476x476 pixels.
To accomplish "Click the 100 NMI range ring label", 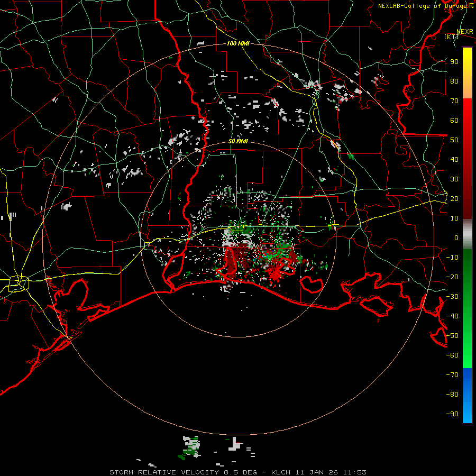I will click(238, 43).
